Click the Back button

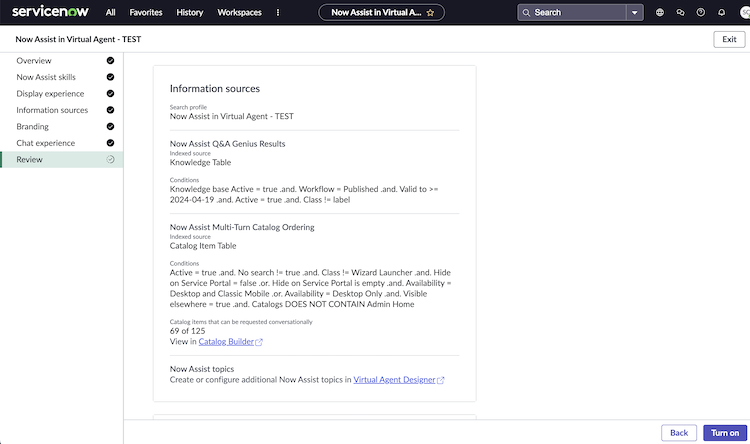click(679, 433)
